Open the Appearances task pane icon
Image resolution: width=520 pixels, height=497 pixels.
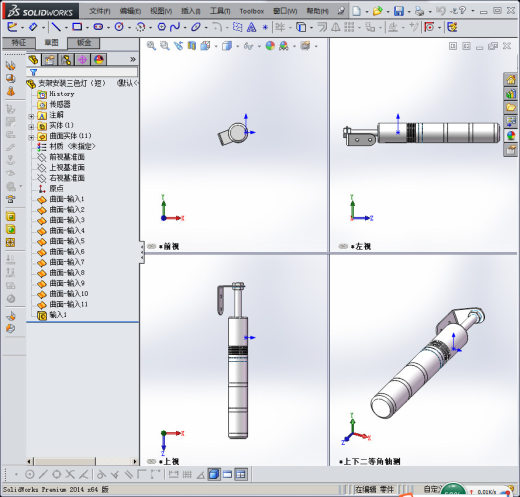510,136
